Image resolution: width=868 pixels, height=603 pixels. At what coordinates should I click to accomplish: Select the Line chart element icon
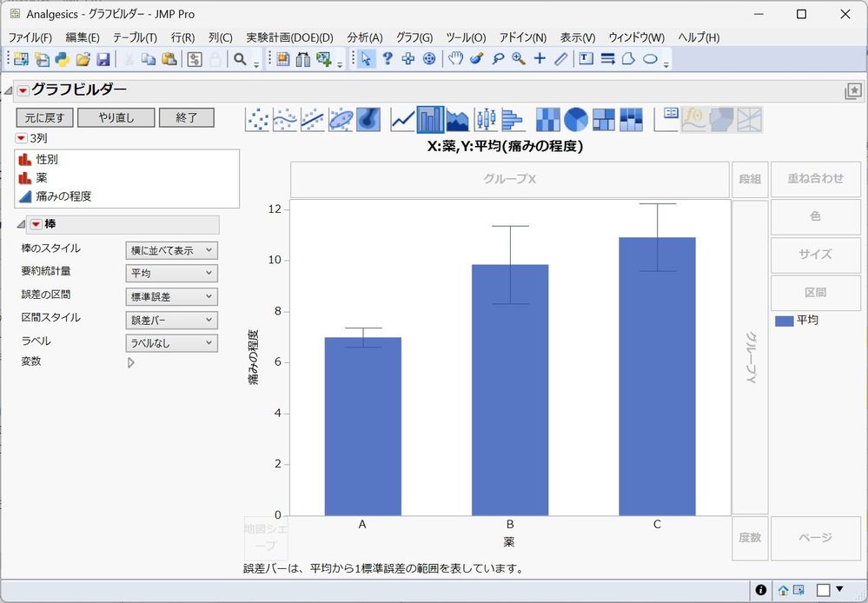pyautogui.click(x=402, y=120)
